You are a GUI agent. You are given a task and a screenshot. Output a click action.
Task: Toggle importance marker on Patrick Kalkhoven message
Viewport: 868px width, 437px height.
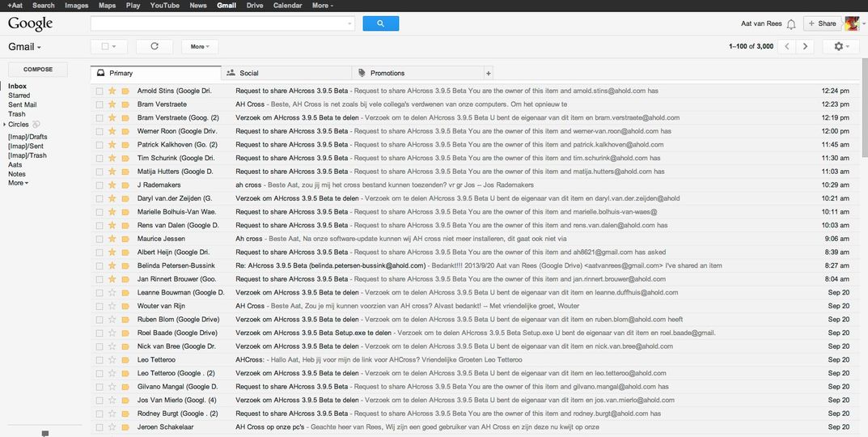pos(125,145)
